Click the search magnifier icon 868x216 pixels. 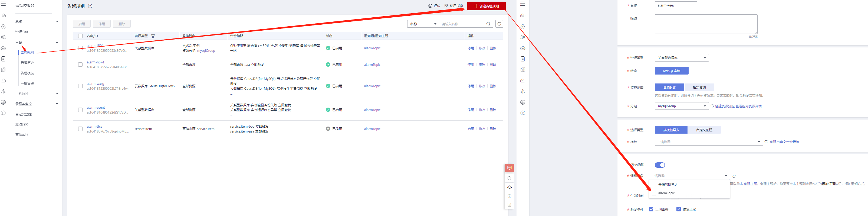488,24
